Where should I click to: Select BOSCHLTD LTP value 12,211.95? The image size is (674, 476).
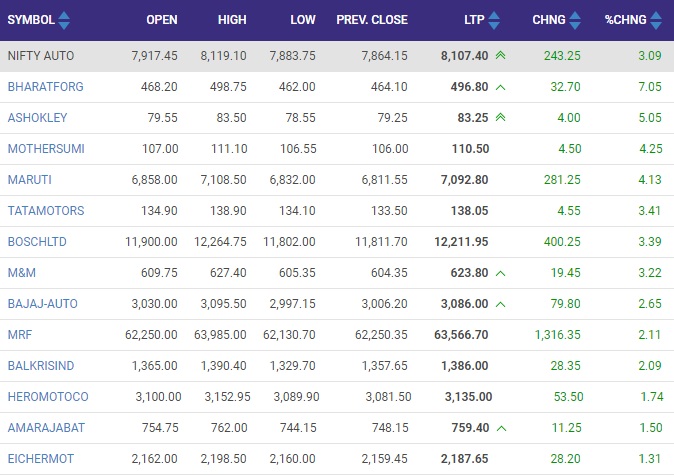[461, 242]
